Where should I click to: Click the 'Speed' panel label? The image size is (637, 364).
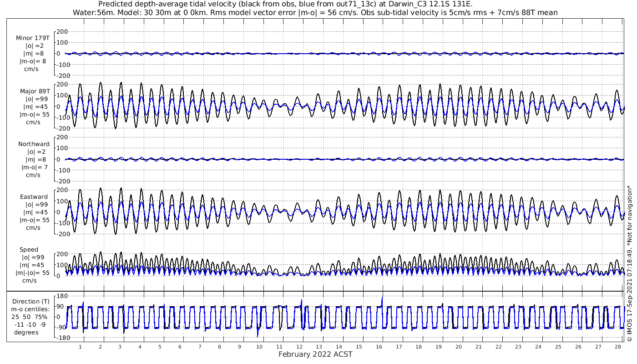click(x=29, y=249)
